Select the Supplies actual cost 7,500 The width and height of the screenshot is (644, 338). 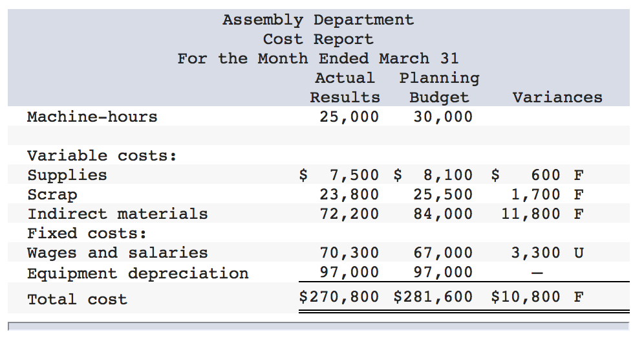(354, 175)
